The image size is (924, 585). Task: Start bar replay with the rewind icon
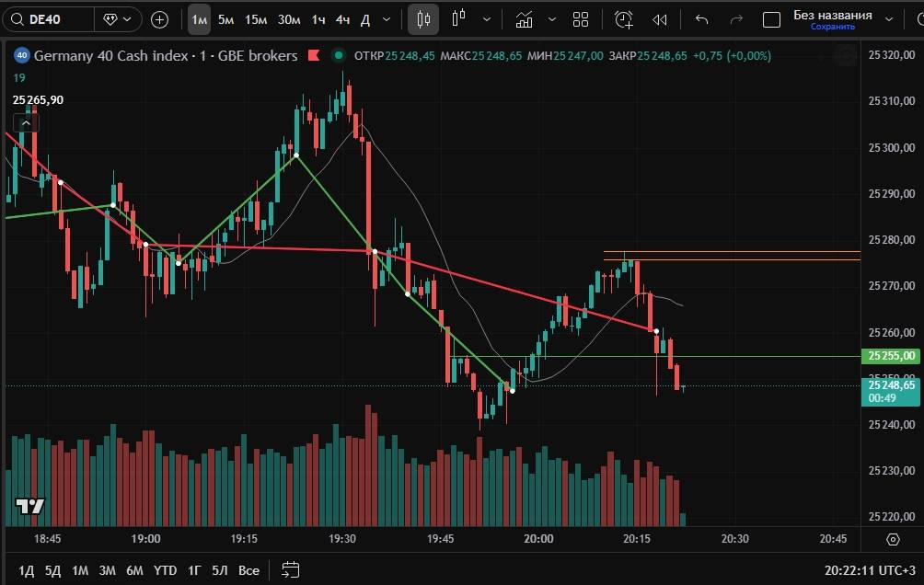point(659,19)
